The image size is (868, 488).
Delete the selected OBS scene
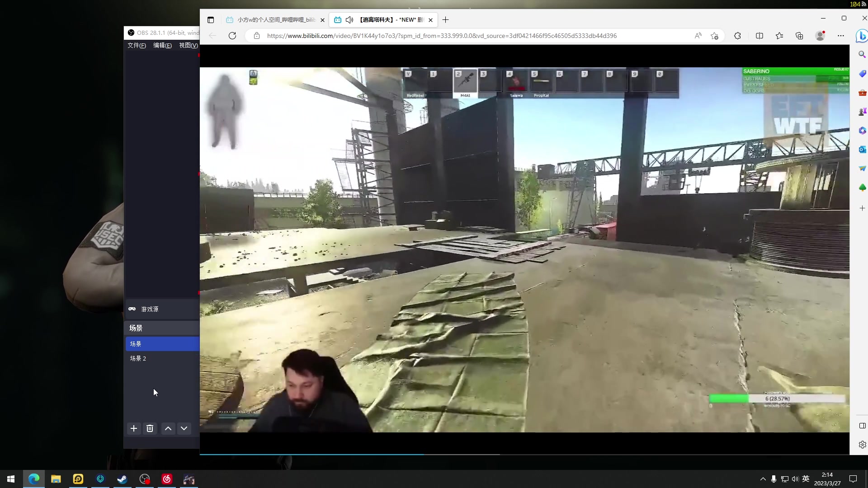point(150,428)
